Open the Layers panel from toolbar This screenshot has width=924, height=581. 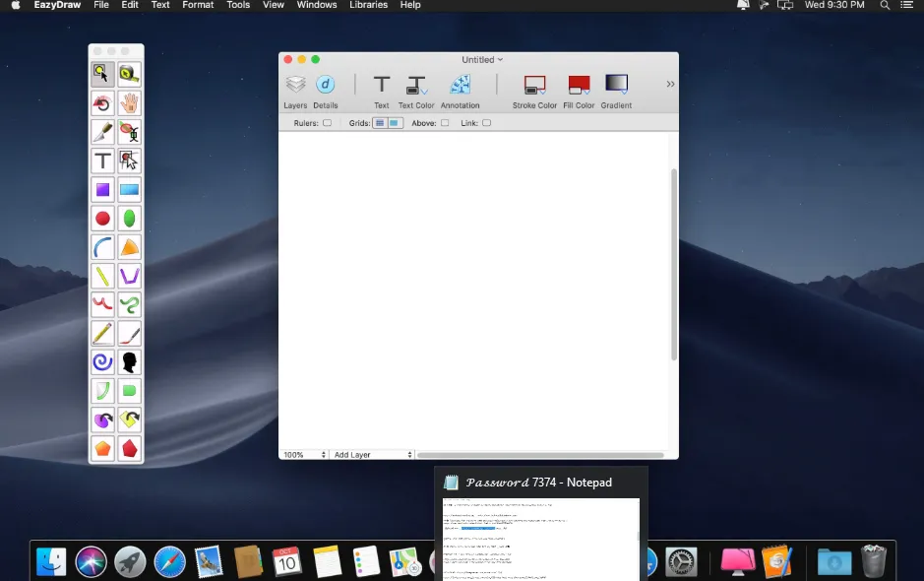[295, 92]
